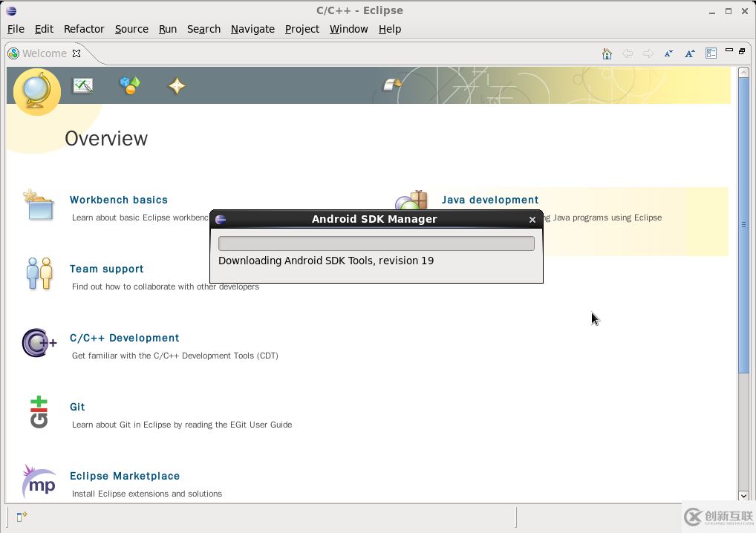Minimize the Eclipse window
The image size is (756, 533).
[x=712, y=12]
